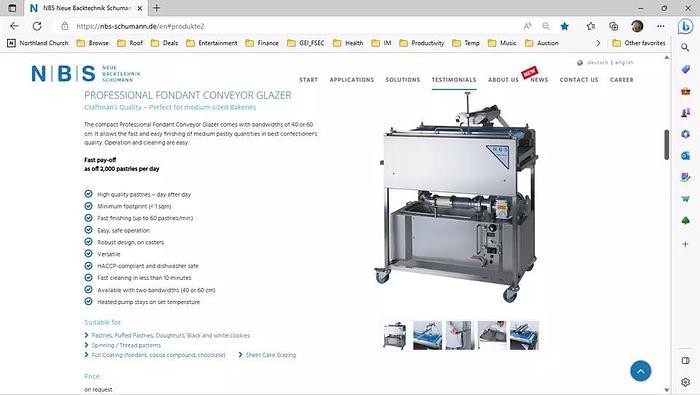
Task: Select second product thumbnail
Action: pyautogui.click(x=427, y=335)
